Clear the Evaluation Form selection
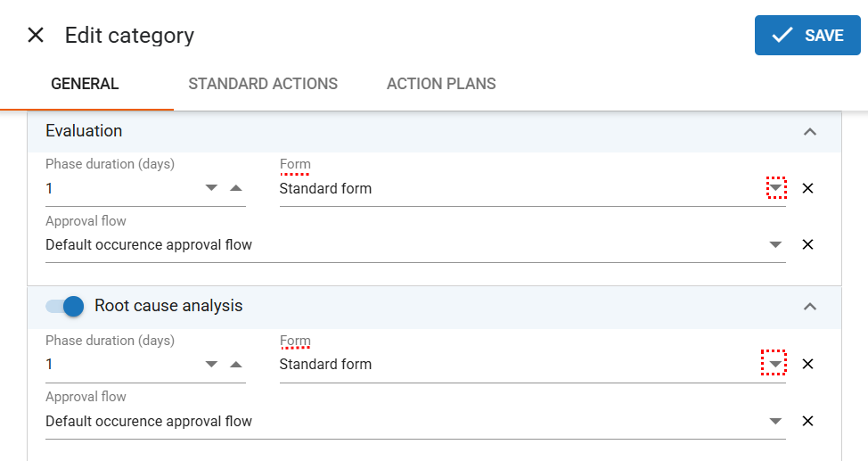This screenshot has height=461, width=868. click(807, 188)
